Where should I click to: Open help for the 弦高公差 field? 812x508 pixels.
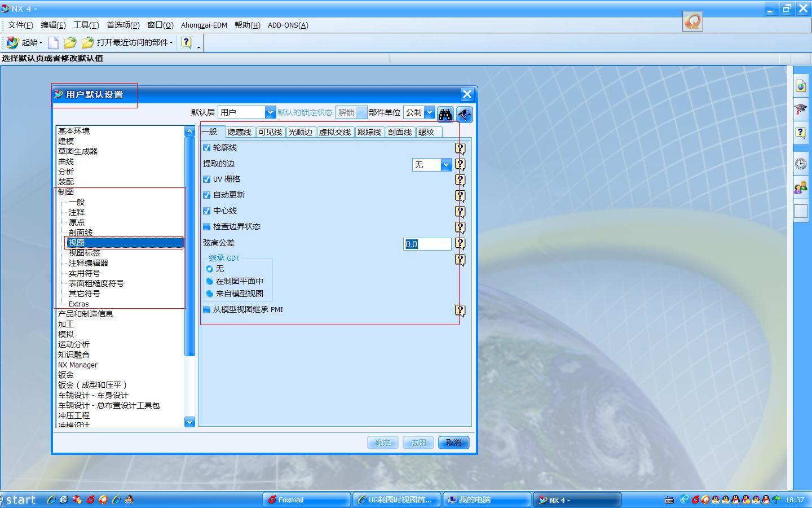[x=461, y=243]
